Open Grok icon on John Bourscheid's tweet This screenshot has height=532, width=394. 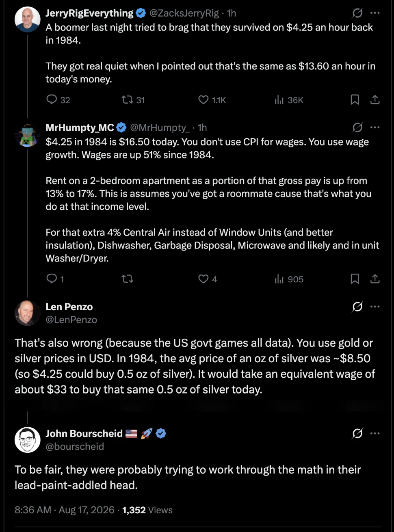[x=357, y=434]
